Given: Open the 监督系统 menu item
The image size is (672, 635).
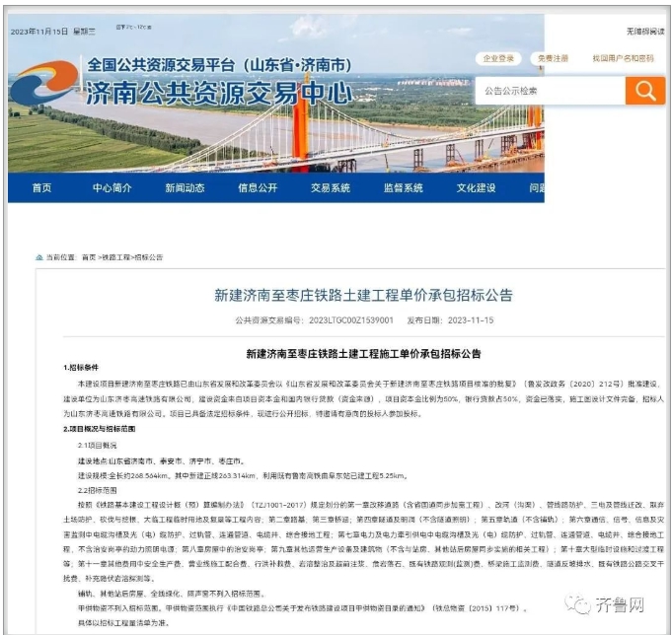Looking at the screenshot, I should (x=404, y=188).
